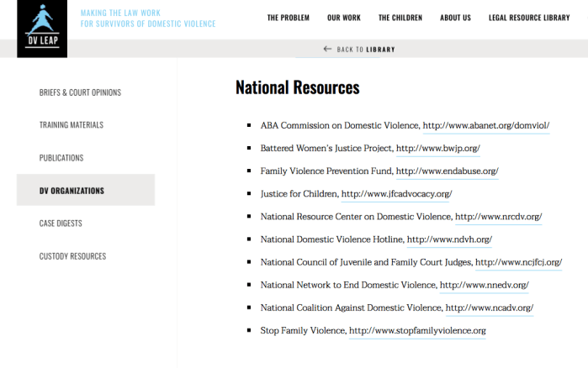This screenshot has height=368, width=588.
Task: Open Legal Resource Library in header
Action: [x=529, y=18]
